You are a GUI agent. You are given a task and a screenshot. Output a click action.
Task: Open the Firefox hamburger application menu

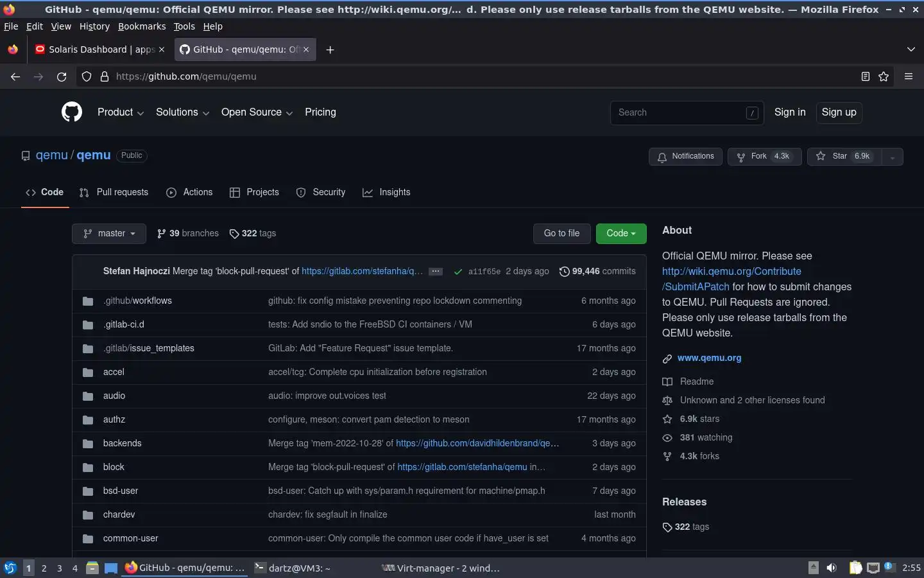click(x=909, y=76)
